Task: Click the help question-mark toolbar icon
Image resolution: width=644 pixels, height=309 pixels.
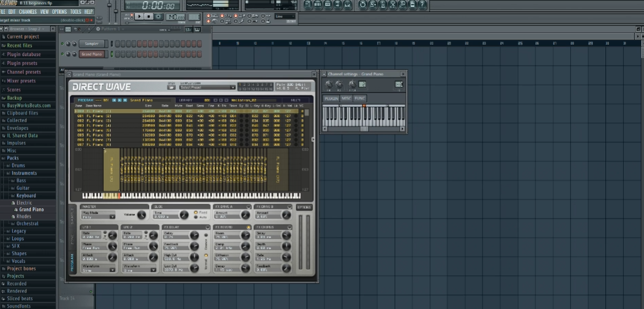Action: coord(422,4)
